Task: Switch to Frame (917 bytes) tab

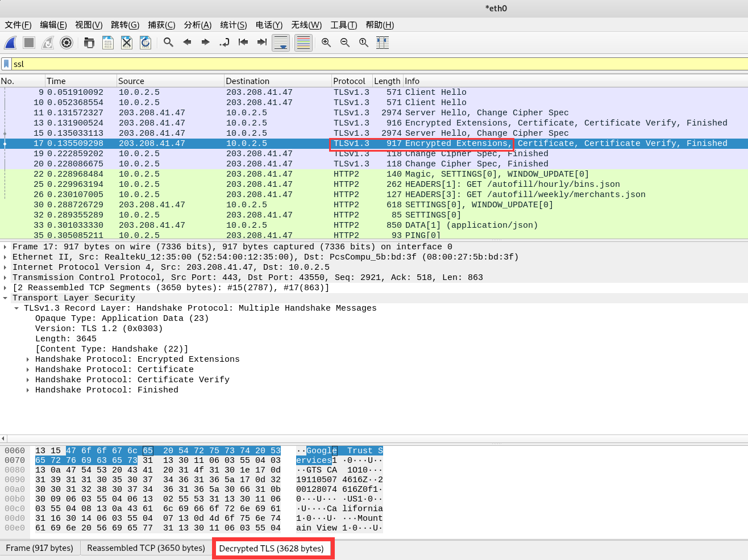Action: pyautogui.click(x=40, y=548)
